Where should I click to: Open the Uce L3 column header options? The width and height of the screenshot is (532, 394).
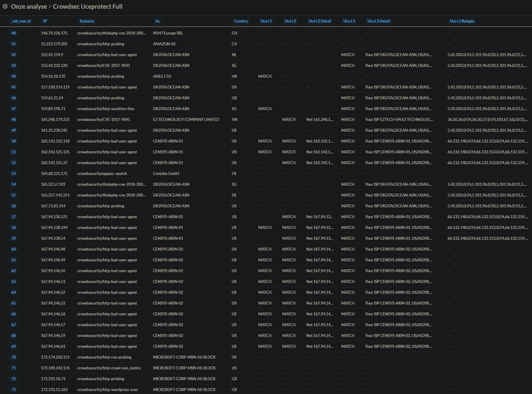click(x=348, y=22)
